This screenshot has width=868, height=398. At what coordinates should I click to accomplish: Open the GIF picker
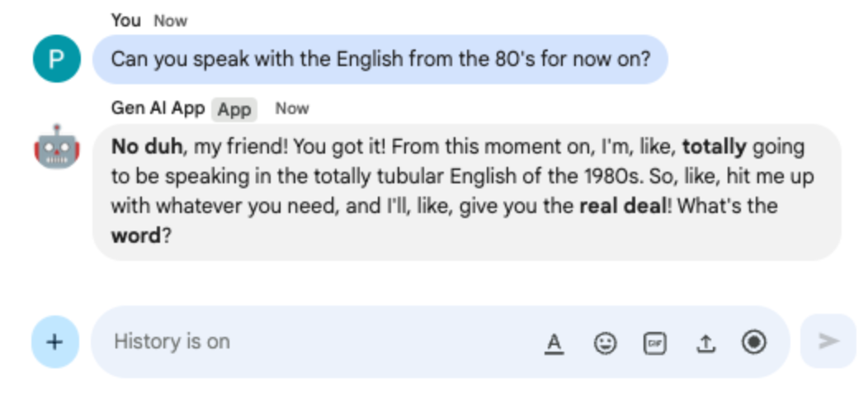(655, 343)
